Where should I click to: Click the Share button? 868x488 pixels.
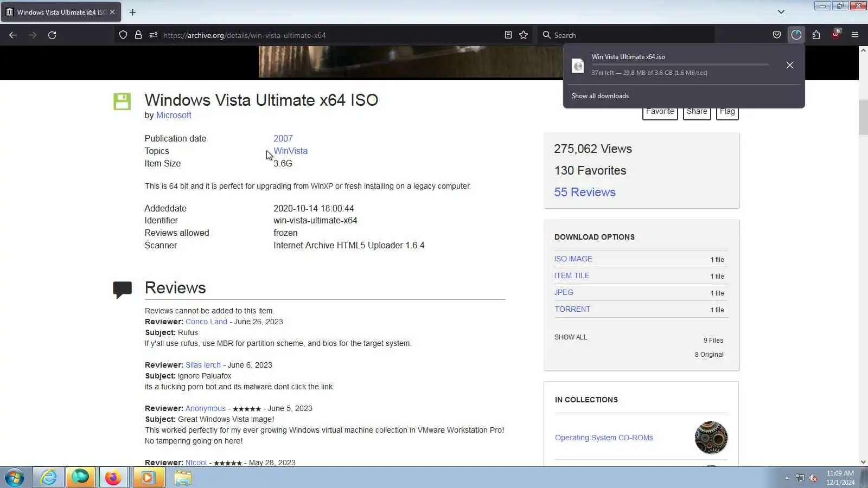coord(697,112)
